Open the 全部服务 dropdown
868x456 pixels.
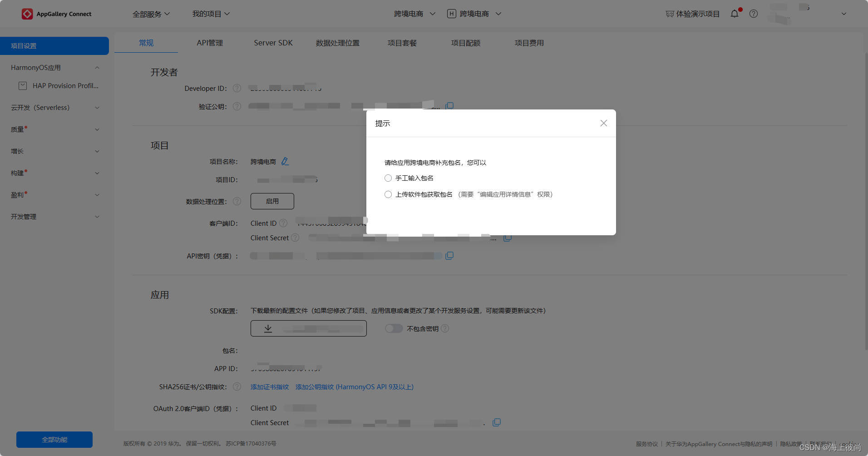(x=151, y=14)
